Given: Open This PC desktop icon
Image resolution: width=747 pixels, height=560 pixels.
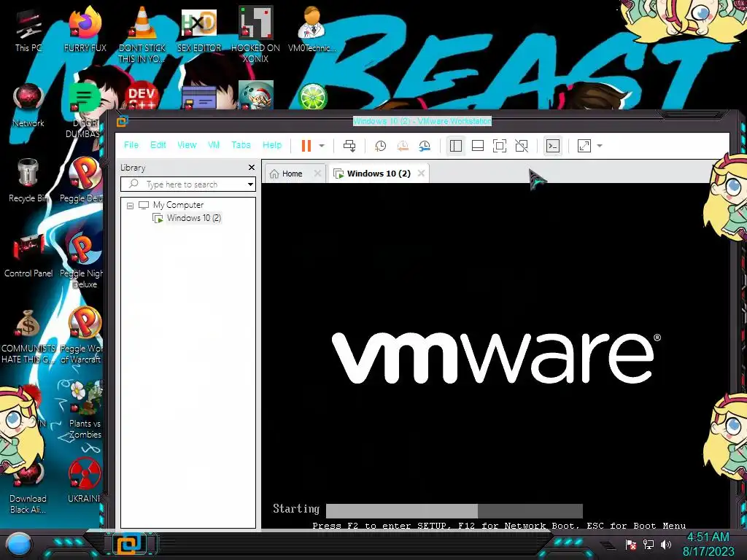Looking at the screenshot, I should pos(28,29).
